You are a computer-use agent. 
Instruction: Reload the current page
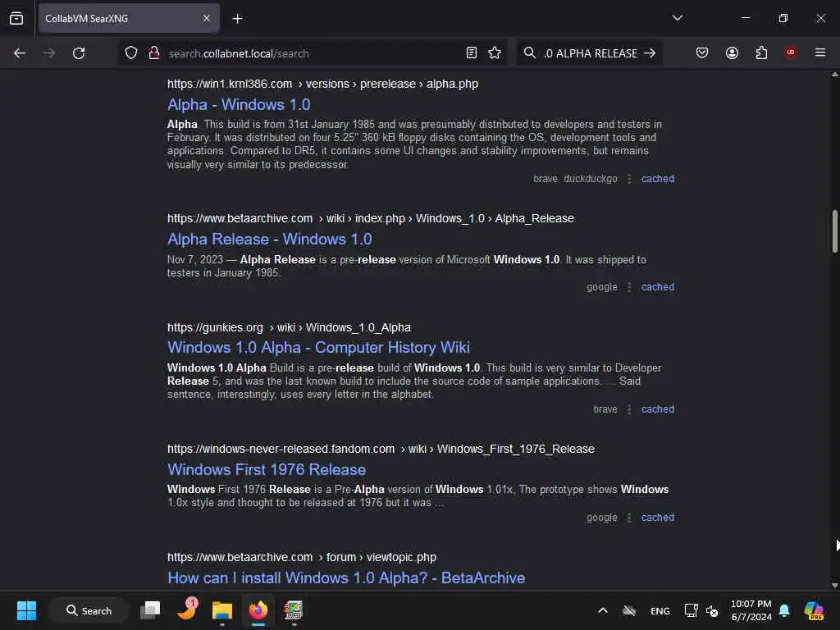(x=79, y=53)
